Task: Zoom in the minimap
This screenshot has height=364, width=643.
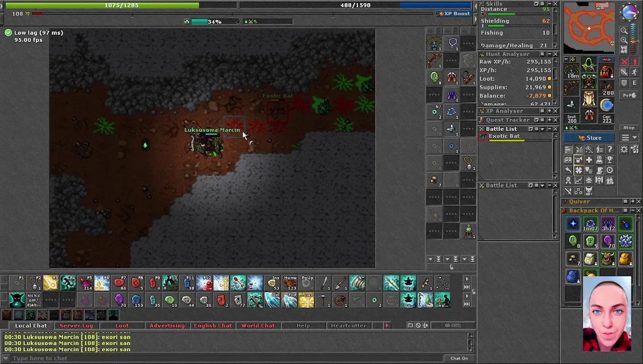Action: click(x=624, y=40)
